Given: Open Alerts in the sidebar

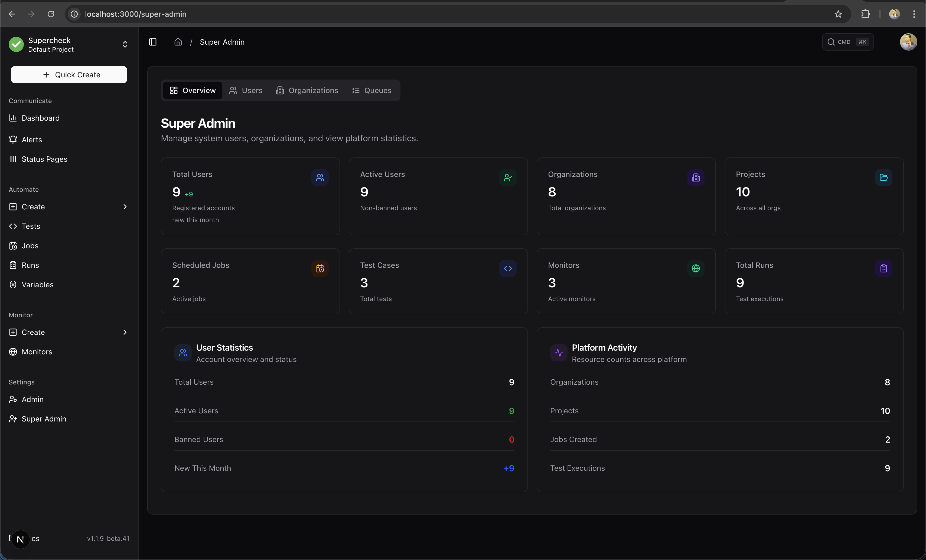Looking at the screenshot, I should point(32,139).
